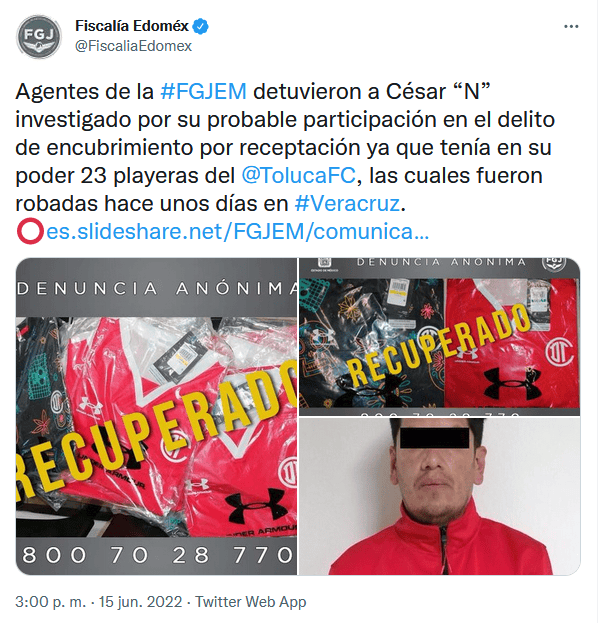Open the top-right image of black and red jerseys
The width and height of the screenshot is (603, 623).
(439, 337)
